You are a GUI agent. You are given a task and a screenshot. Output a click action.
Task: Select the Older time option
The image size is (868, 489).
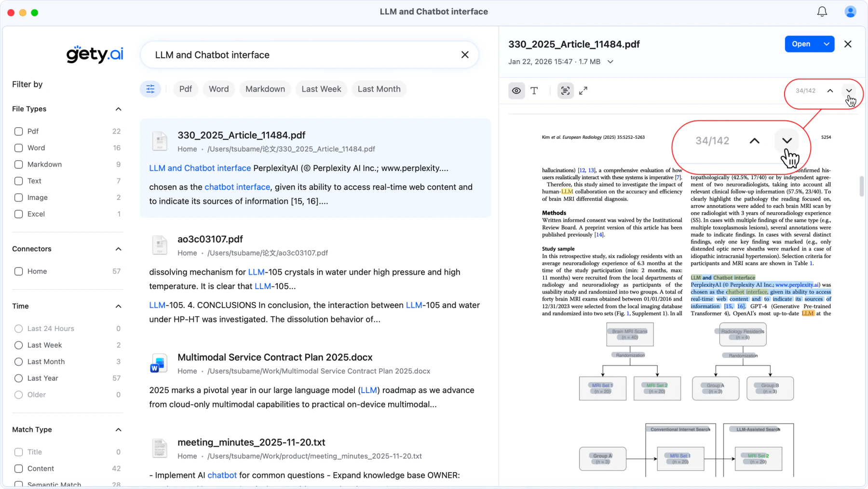19,395
